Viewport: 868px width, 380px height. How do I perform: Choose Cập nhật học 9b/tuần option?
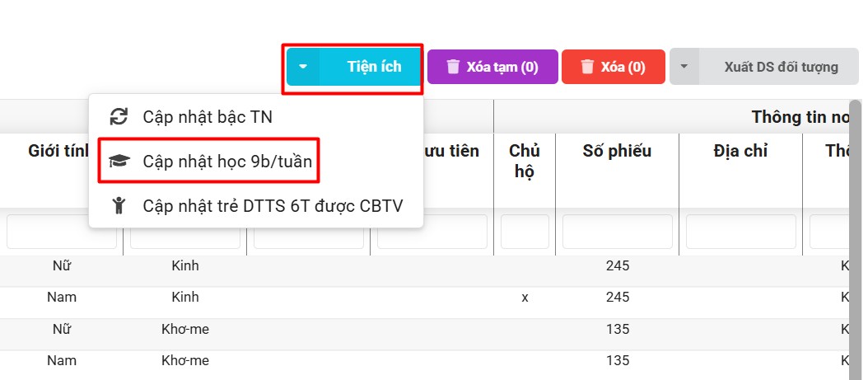point(226,162)
